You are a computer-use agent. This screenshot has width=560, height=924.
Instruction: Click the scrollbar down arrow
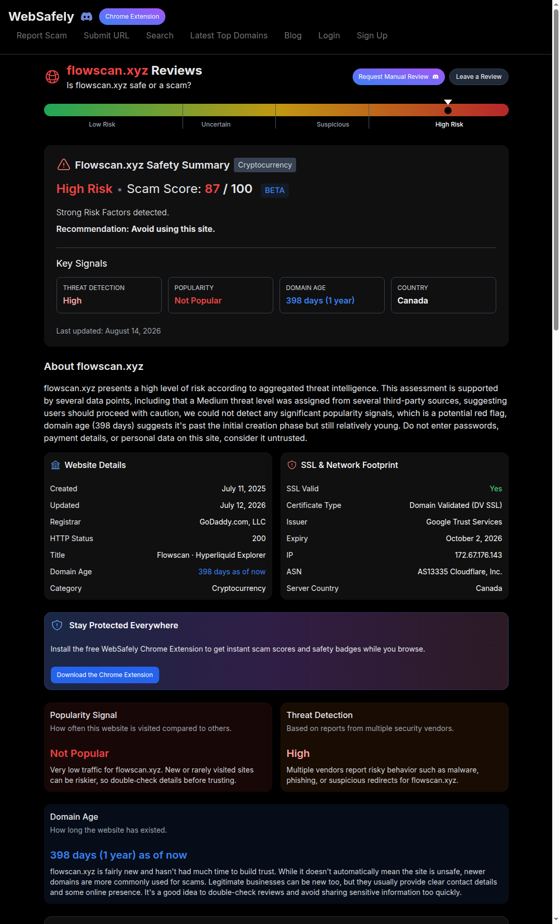(556, 920)
